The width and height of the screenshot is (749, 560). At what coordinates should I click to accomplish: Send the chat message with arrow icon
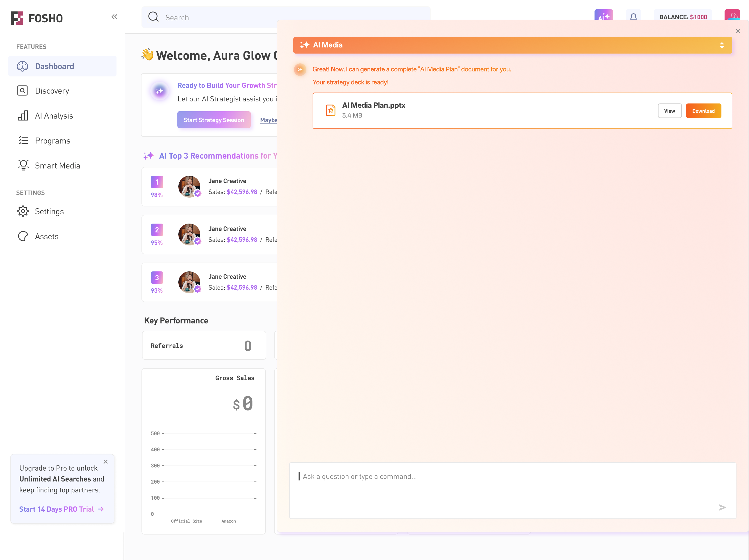[722, 507]
